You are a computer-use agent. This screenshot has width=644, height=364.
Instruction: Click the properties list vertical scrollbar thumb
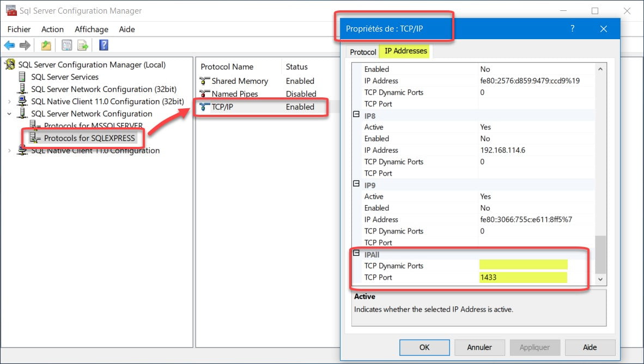click(600, 254)
